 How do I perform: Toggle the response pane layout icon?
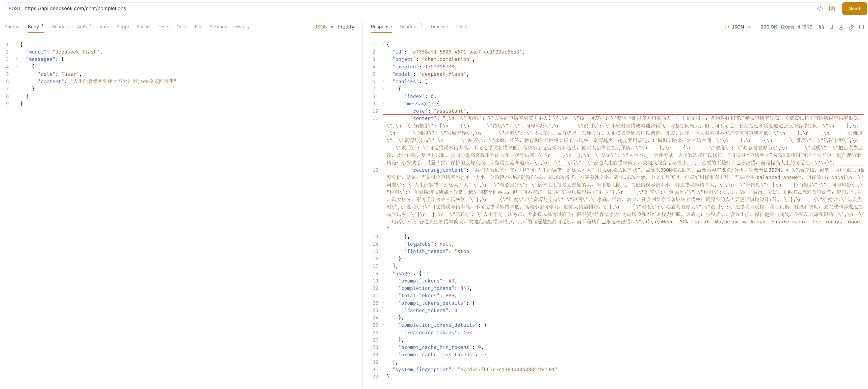(x=862, y=27)
